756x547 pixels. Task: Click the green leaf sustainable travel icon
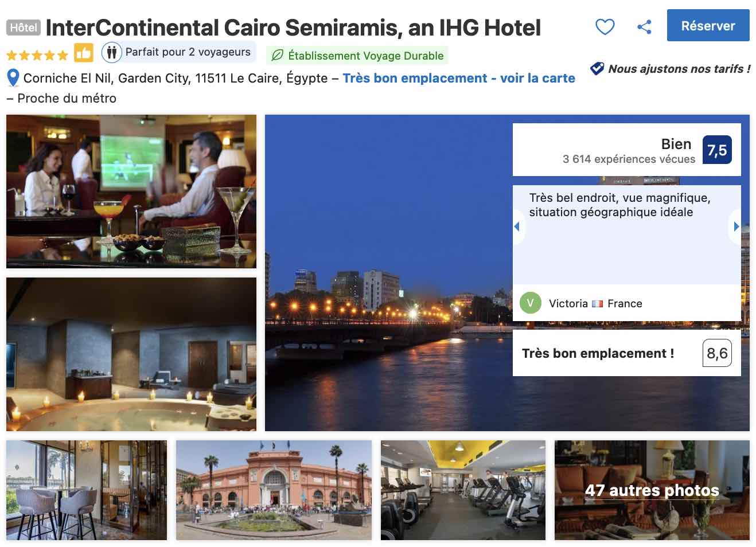(278, 56)
